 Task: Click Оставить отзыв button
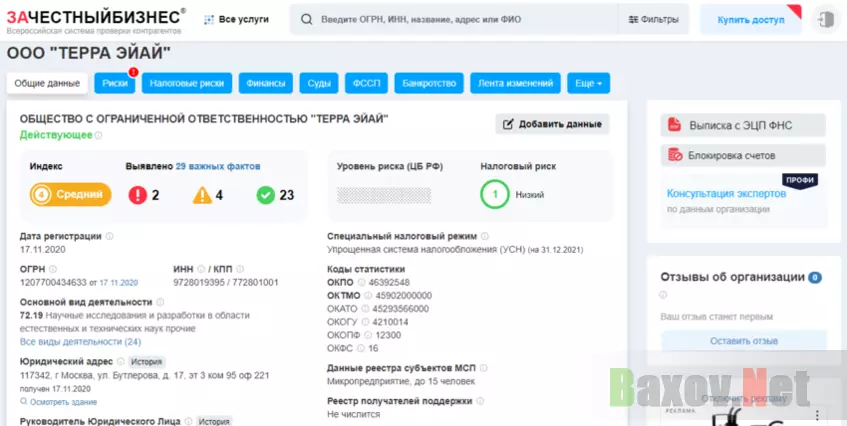pos(744,341)
